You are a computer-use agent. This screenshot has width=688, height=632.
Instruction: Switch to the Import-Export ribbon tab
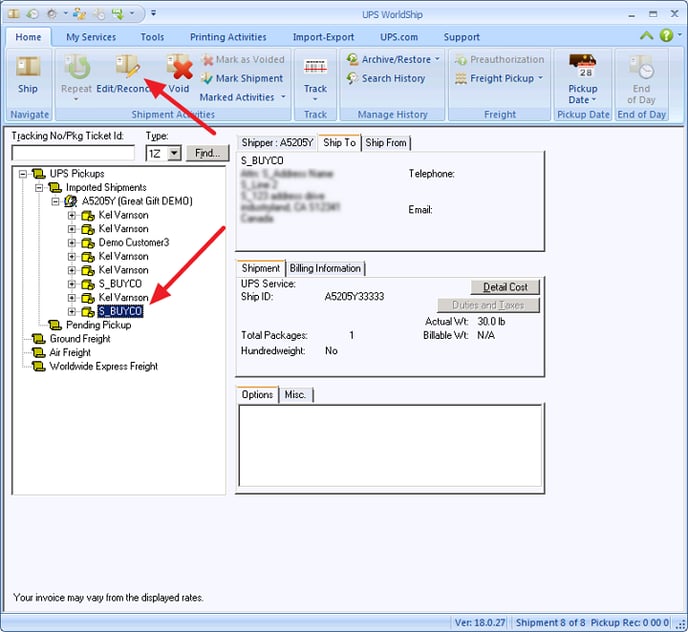(x=322, y=37)
